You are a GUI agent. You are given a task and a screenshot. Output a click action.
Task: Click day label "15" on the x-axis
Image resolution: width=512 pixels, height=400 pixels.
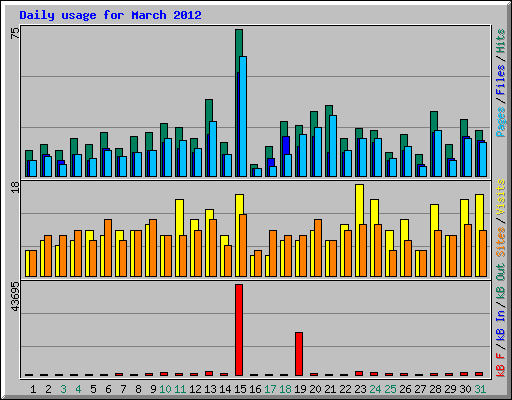[240, 389]
